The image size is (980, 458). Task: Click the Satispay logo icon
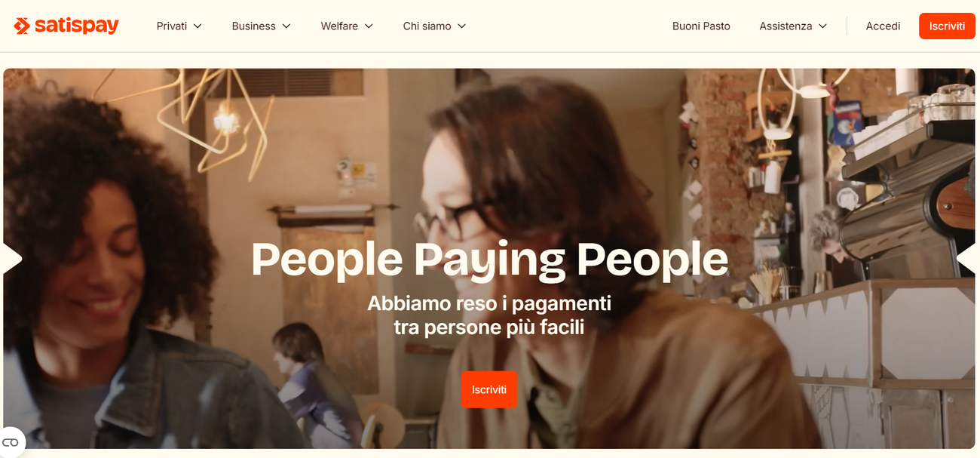pyautogui.click(x=22, y=26)
